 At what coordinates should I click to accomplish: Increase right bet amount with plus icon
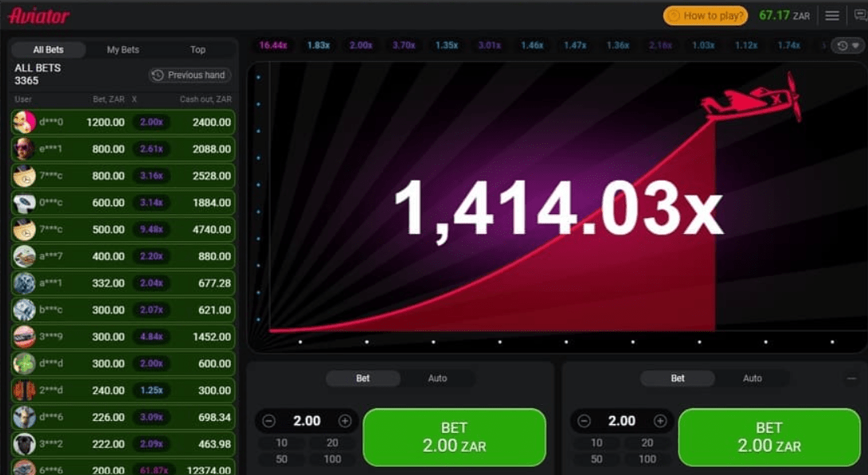coord(660,421)
